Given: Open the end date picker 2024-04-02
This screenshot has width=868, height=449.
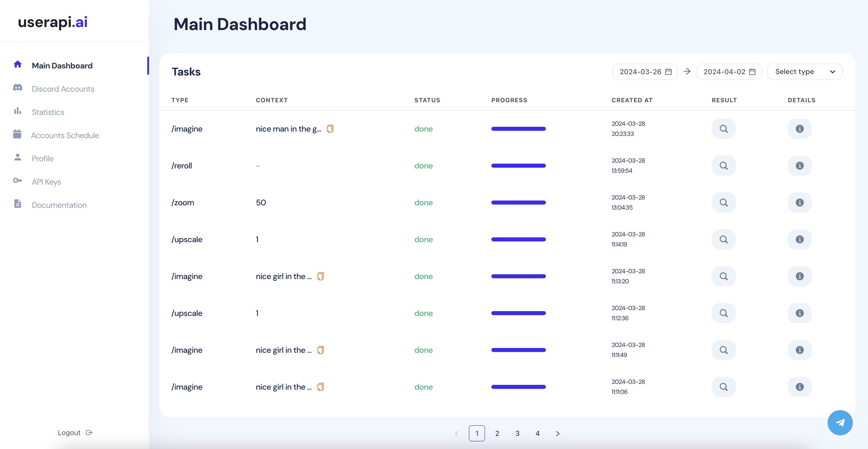Looking at the screenshot, I should click(729, 72).
